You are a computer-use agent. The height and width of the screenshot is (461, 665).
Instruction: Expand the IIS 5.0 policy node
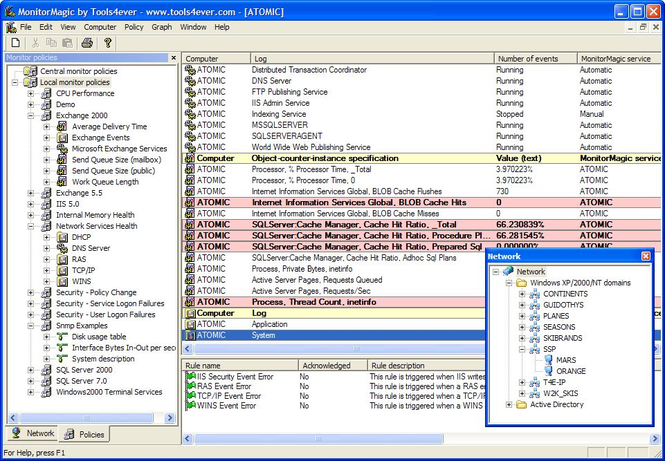point(31,204)
